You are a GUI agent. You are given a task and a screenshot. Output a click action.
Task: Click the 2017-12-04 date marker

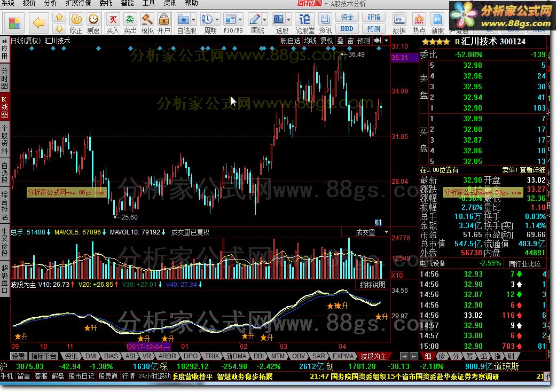148,347
